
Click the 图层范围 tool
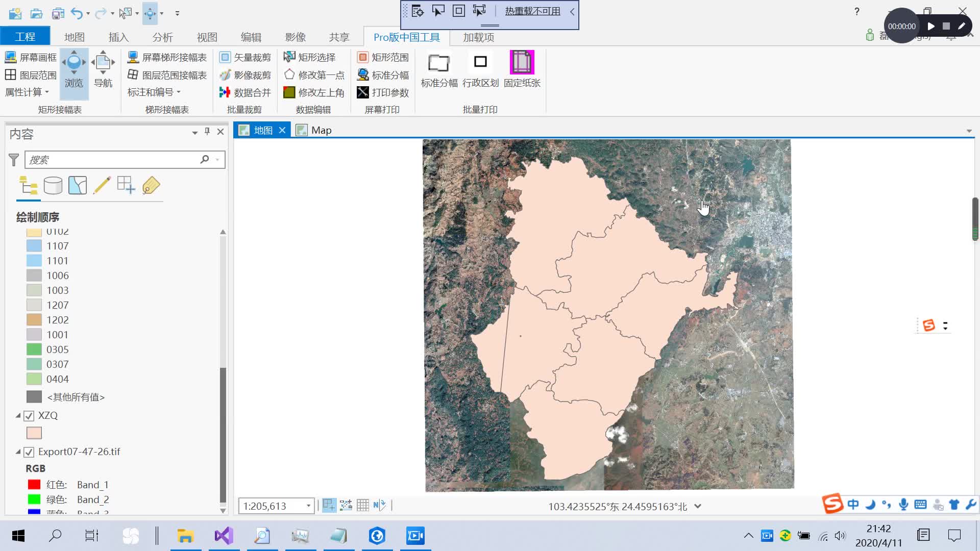coord(31,75)
